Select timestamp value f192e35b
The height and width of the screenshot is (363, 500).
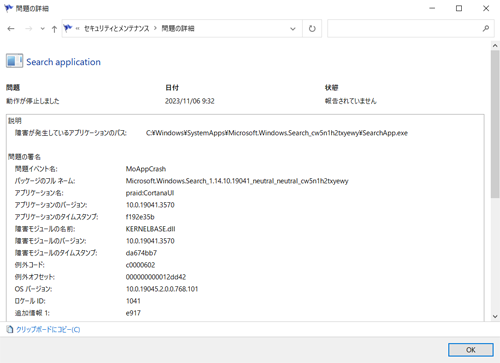click(140, 217)
